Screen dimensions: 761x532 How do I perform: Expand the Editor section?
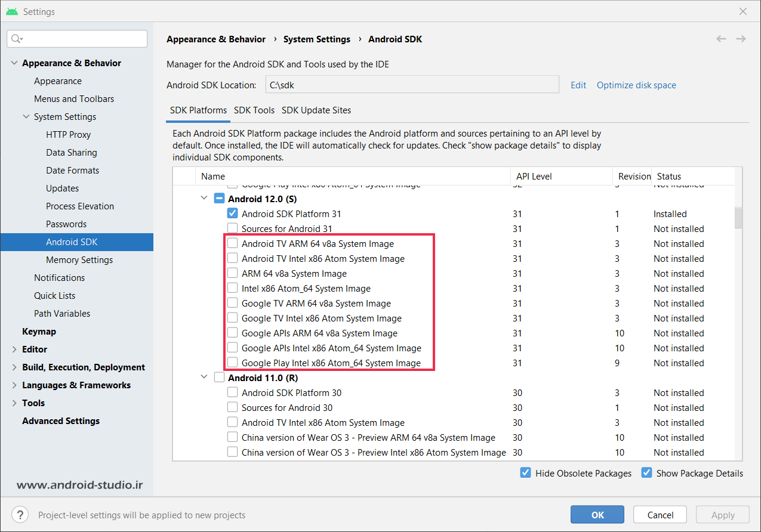(14, 349)
